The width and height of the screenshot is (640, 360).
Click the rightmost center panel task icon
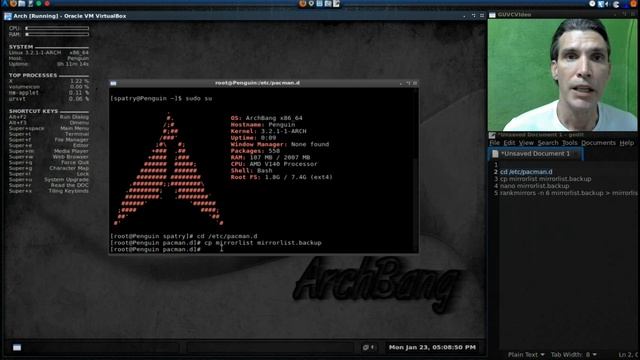pos(336,4)
